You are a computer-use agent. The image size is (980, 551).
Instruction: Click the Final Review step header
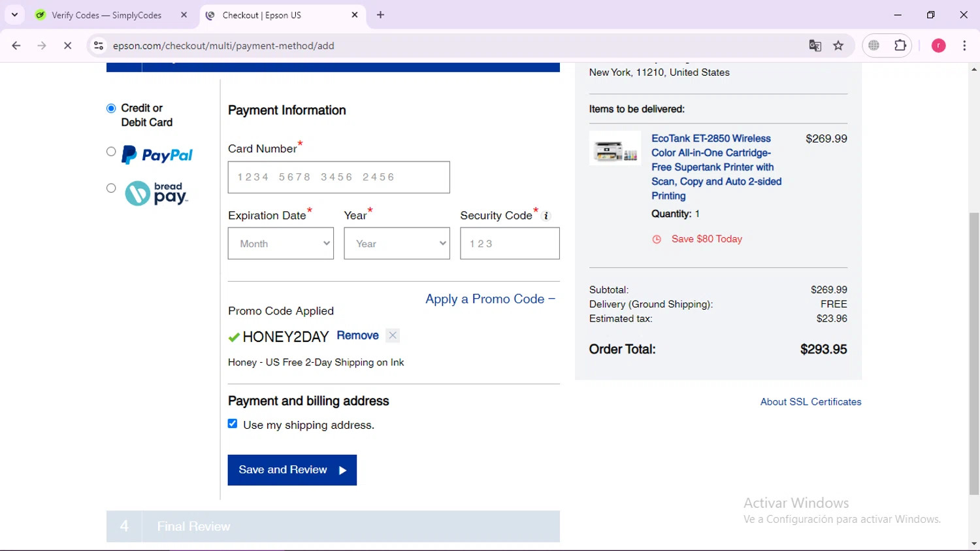pyautogui.click(x=333, y=526)
